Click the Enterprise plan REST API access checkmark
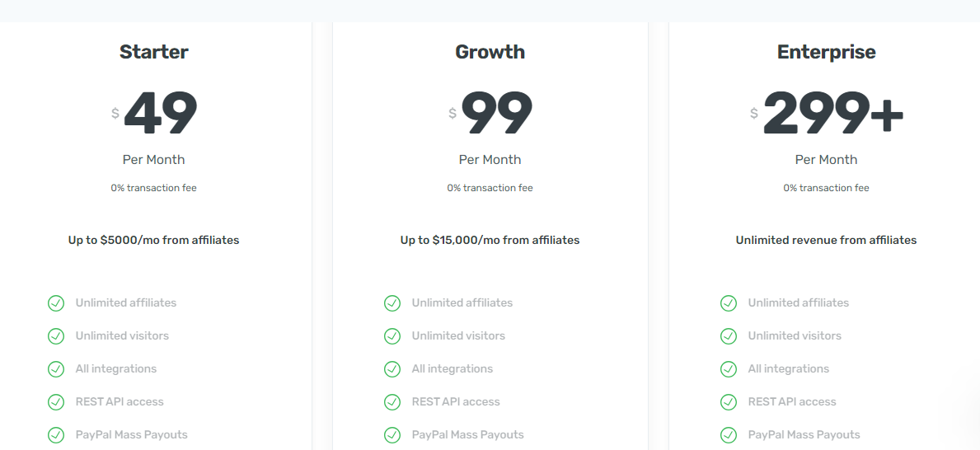980x450 pixels. point(729,402)
